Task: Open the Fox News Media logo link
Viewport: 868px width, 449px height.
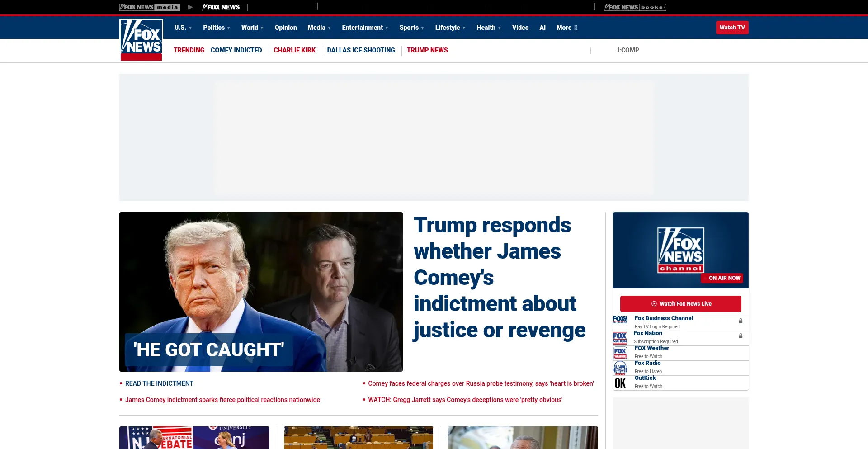Action: click(150, 7)
